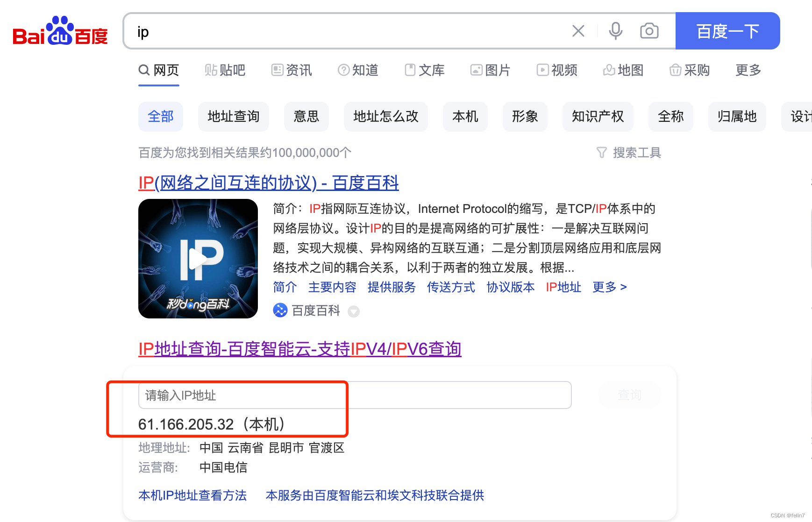
Task: Open the 知道 tab
Action: tap(358, 71)
